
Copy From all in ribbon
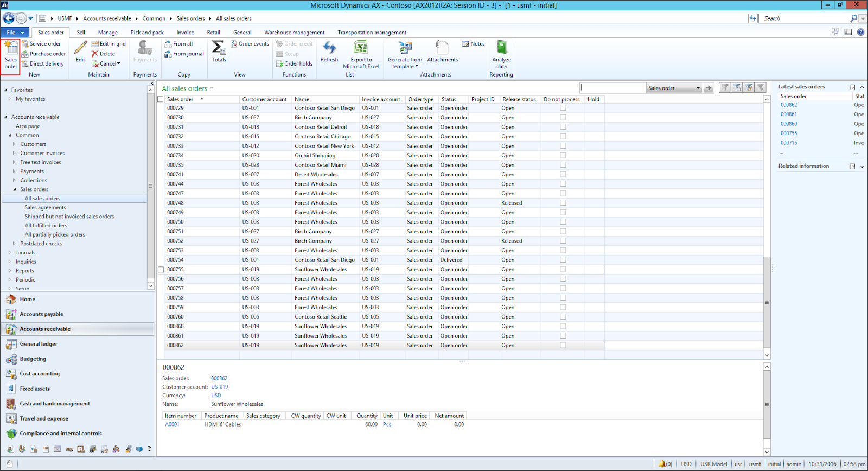point(178,44)
